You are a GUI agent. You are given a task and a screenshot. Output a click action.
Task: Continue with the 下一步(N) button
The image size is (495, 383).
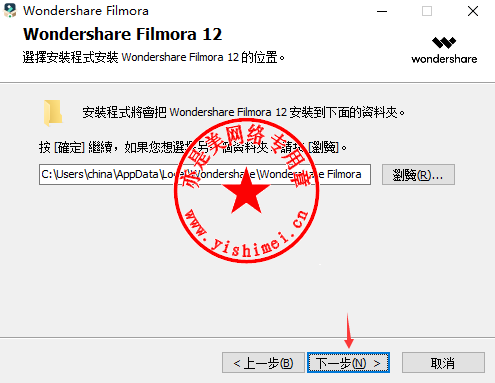click(x=348, y=363)
